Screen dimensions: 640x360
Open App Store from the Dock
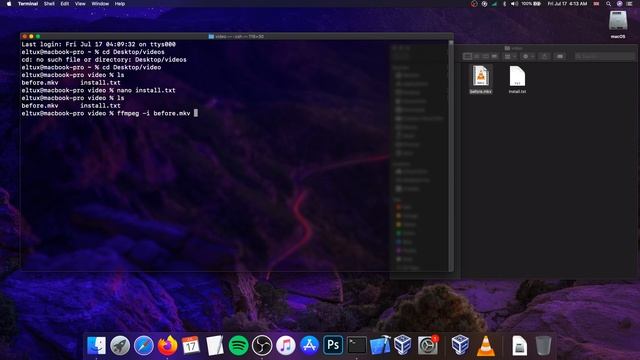309,345
